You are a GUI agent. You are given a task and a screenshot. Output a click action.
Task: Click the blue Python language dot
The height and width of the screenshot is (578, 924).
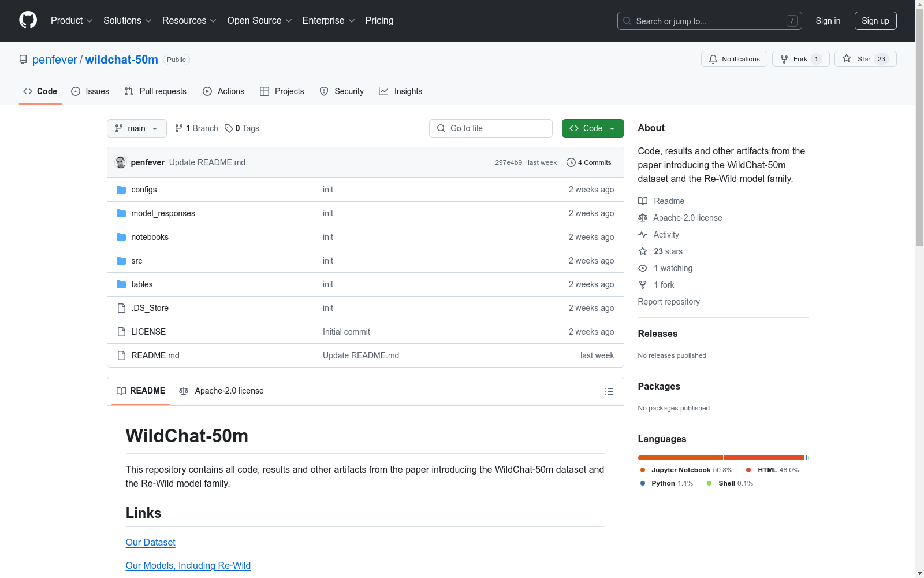pyautogui.click(x=643, y=483)
